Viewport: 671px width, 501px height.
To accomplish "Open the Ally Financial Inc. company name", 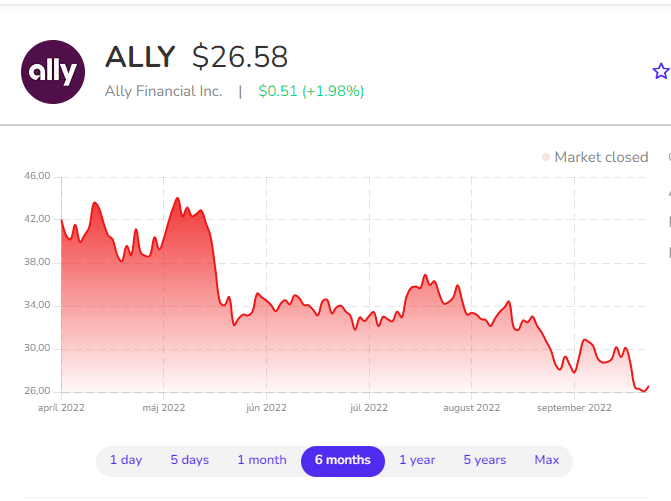I will coord(163,91).
